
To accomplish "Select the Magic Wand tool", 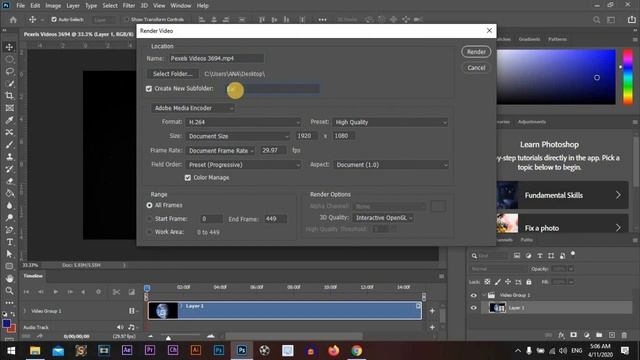I will (9, 84).
